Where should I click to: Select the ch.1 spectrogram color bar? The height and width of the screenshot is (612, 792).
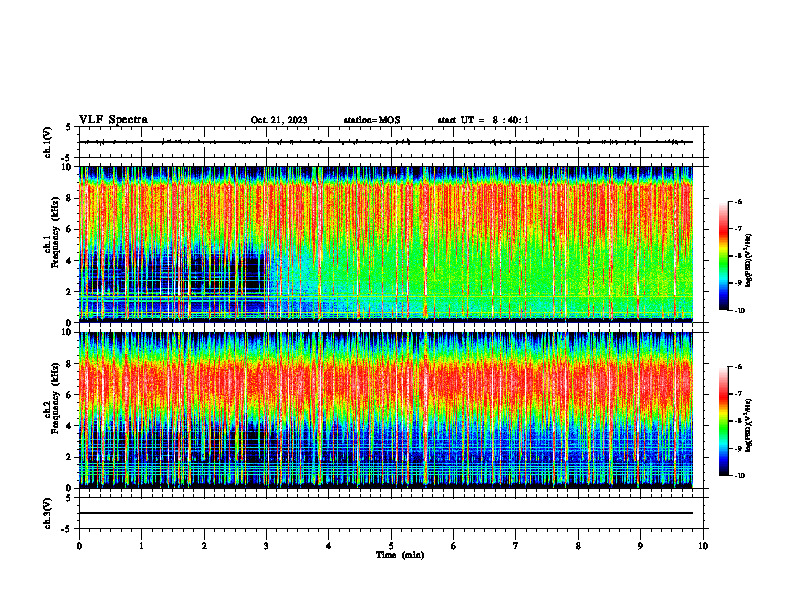coord(724,256)
